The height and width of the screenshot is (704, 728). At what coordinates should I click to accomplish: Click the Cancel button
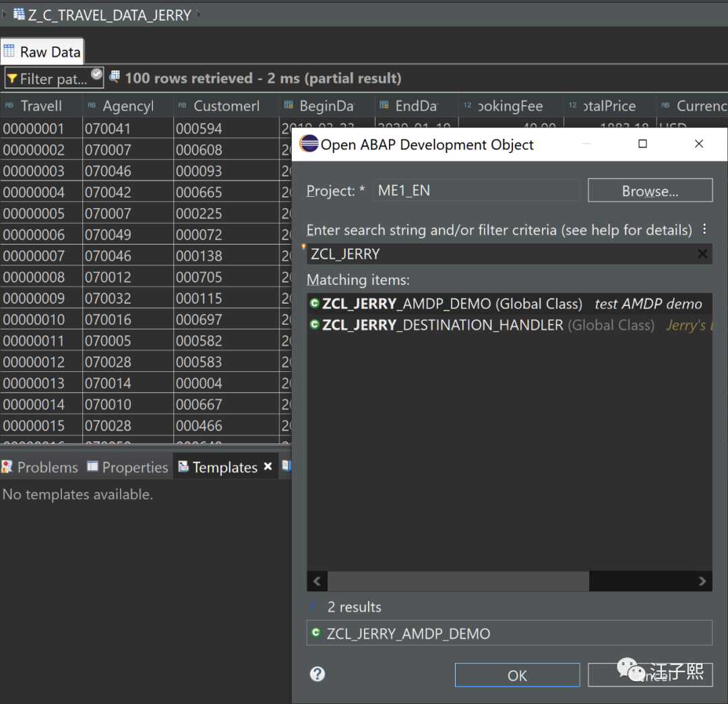tap(650, 675)
